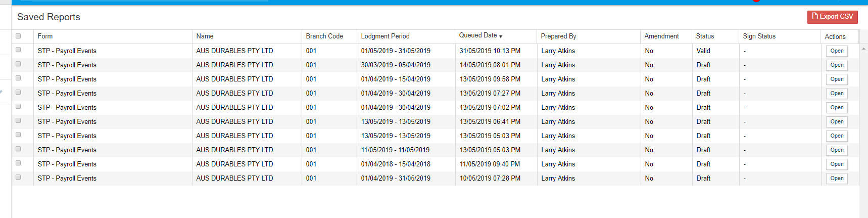The height and width of the screenshot is (218, 868).
Task: Open the report queued 11/05/2019 09:40 PM
Action: pyautogui.click(x=837, y=164)
